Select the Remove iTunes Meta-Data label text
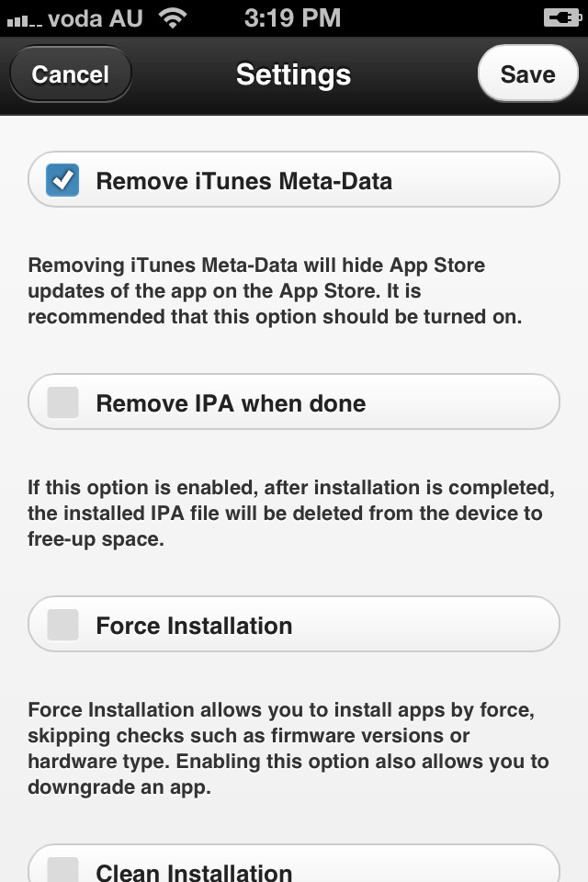 [x=244, y=181]
